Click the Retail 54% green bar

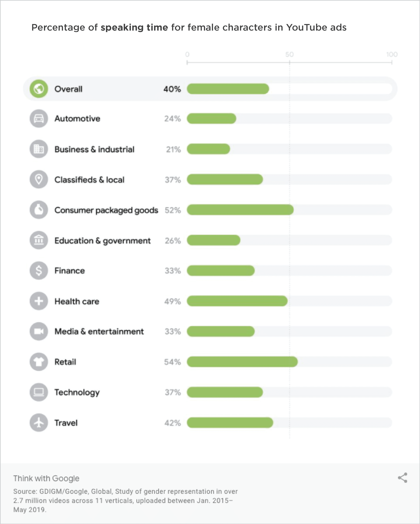coord(242,362)
